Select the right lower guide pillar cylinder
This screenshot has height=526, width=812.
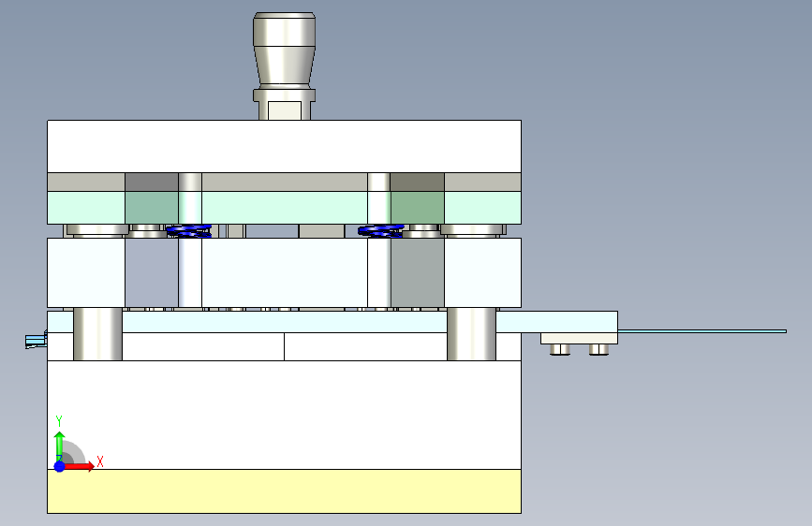pyautogui.click(x=471, y=334)
